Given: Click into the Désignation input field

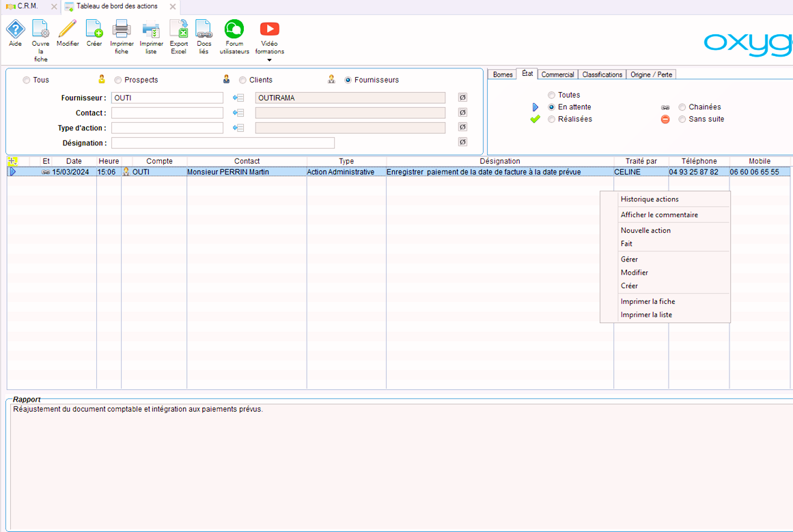Looking at the screenshot, I should point(223,143).
